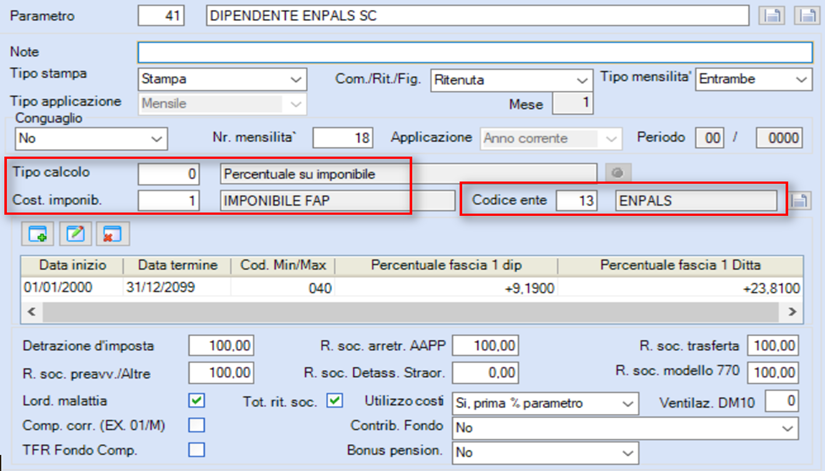The height and width of the screenshot is (471, 825).
Task: Click the Periodo year field 0000
Action: click(x=779, y=138)
